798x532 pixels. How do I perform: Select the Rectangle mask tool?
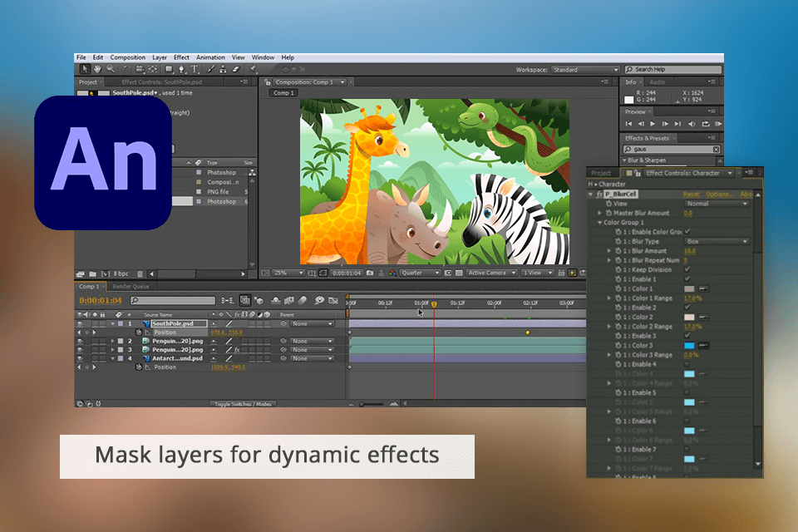(x=169, y=69)
